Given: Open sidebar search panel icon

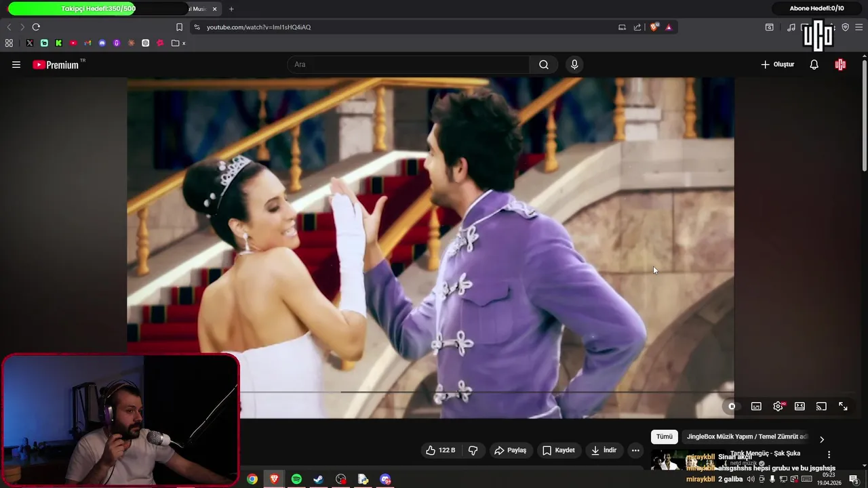Looking at the screenshot, I should click(x=770, y=27).
